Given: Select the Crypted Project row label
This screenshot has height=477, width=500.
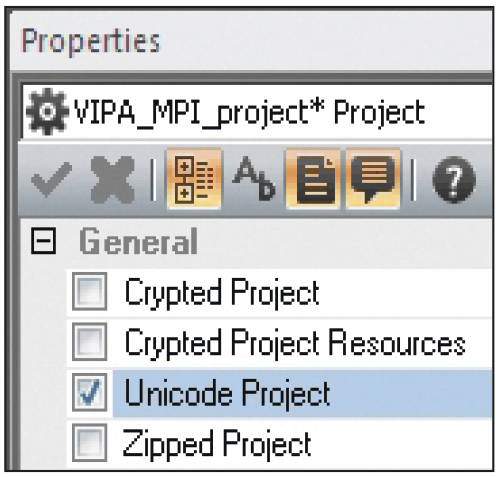Looking at the screenshot, I should coord(222,292).
